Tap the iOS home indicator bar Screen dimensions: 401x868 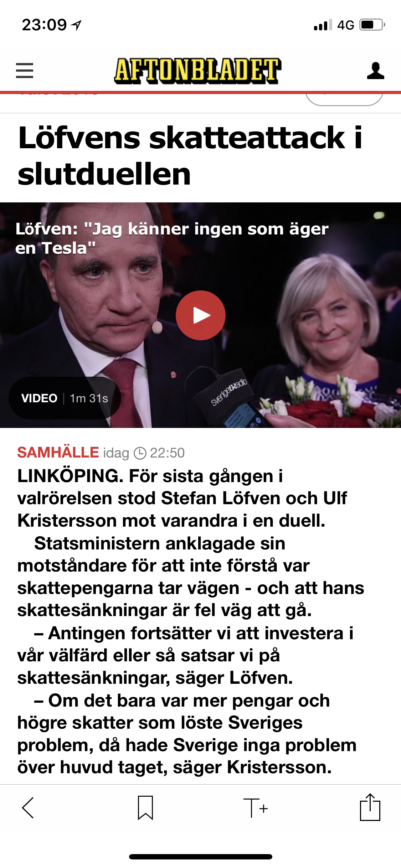point(201,857)
